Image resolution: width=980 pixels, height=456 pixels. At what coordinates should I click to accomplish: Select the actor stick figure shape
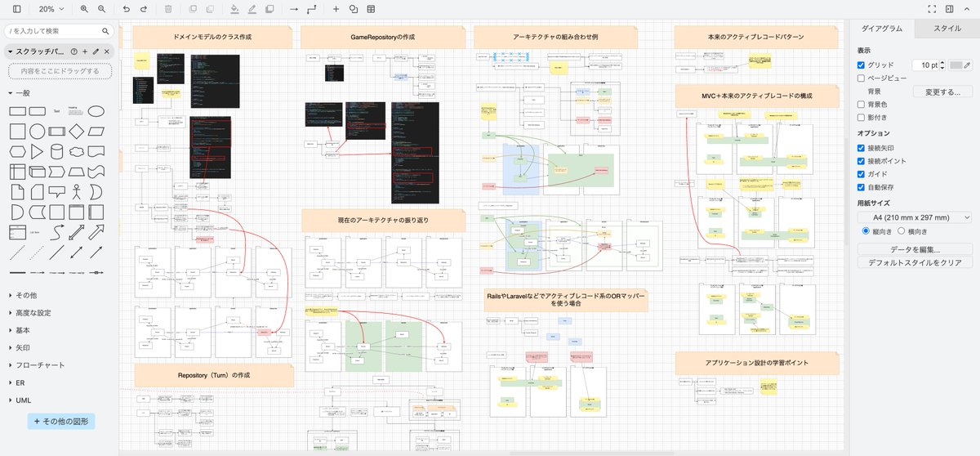[77, 192]
